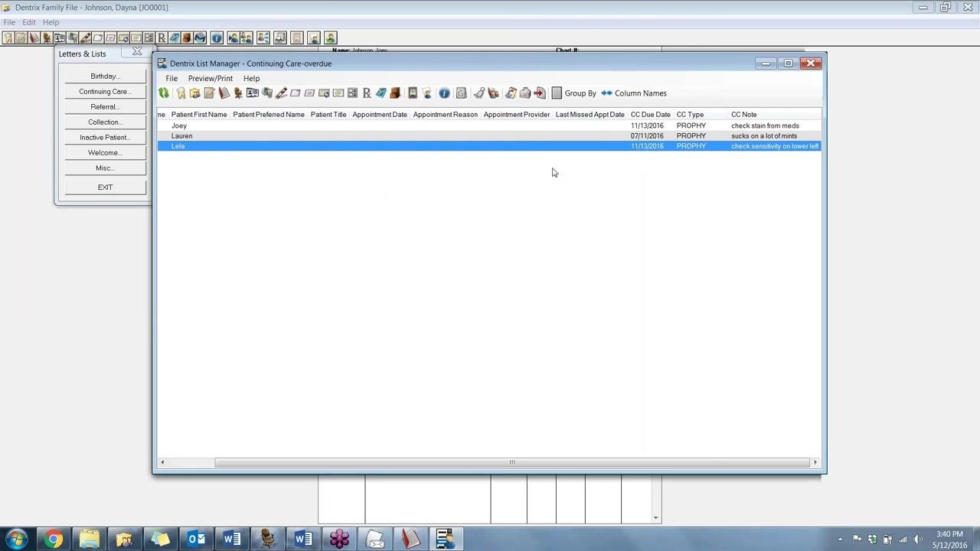Open Edit menu in Family File window
Viewport: 980px width, 551px height.
point(29,22)
